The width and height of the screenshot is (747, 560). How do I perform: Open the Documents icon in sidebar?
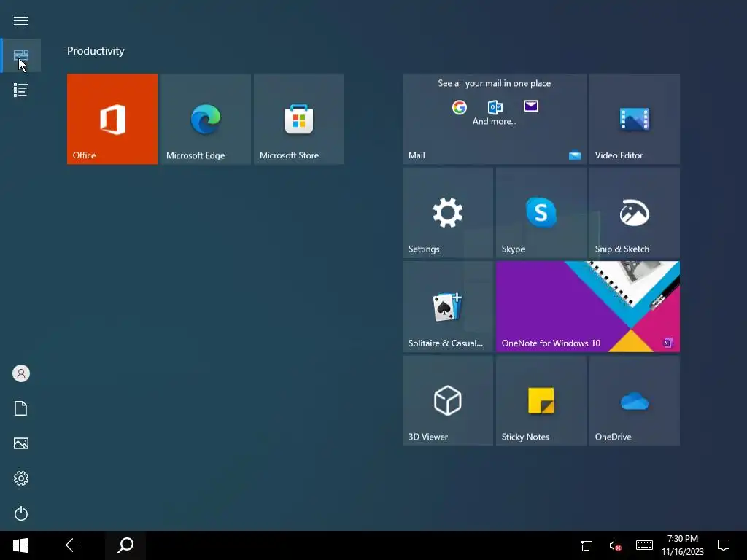21,408
